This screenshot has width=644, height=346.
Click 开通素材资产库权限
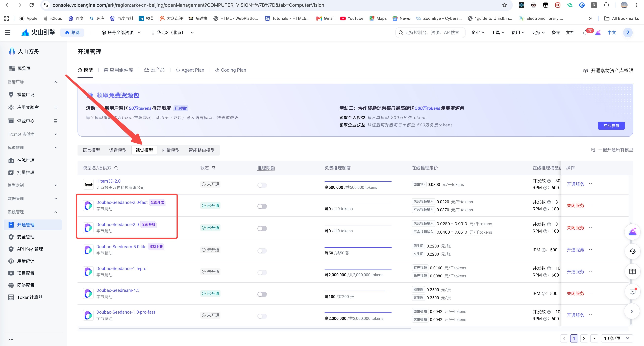point(608,70)
